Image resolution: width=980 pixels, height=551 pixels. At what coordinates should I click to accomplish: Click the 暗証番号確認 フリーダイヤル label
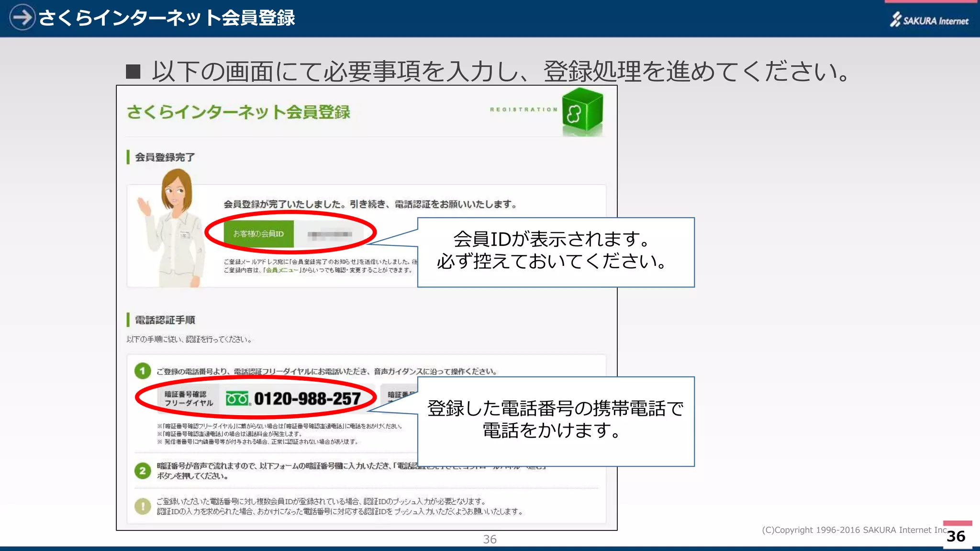[x=189, y=398]
